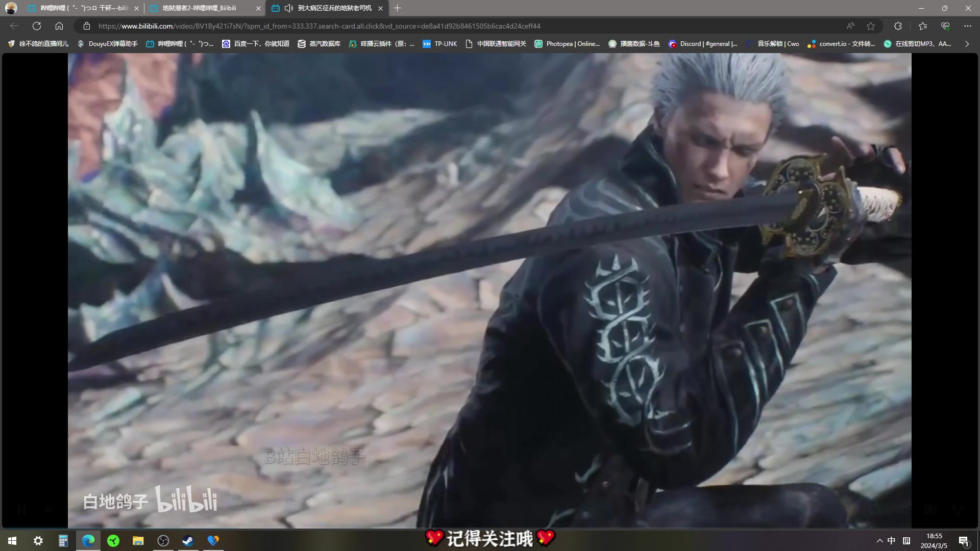Close the 地狱潜者2 tab
980x551 pixels.
(258, 8)
